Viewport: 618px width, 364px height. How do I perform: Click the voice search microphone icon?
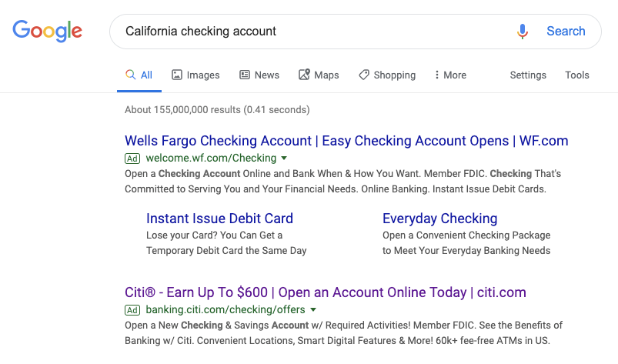[523, 32]
